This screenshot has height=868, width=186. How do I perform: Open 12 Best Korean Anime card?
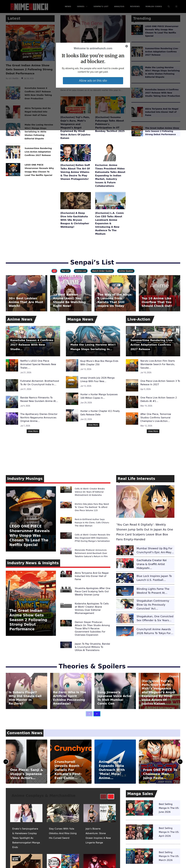(71, 293)
